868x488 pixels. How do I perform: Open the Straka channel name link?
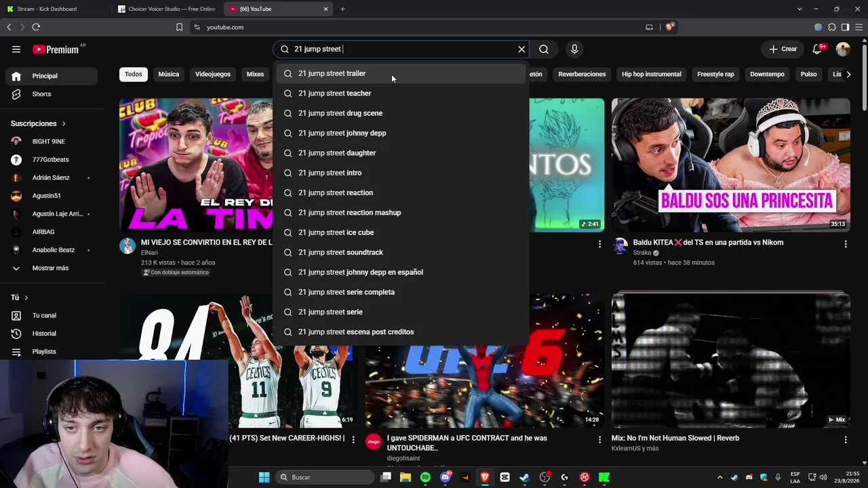point(642,253)
